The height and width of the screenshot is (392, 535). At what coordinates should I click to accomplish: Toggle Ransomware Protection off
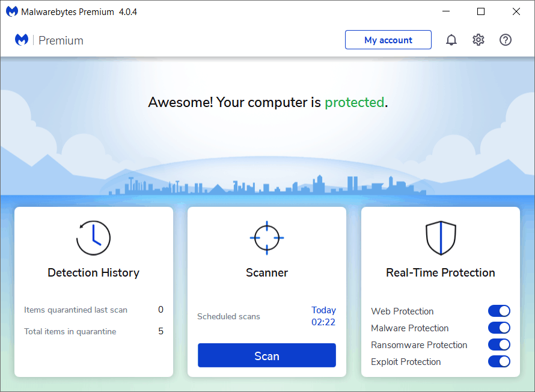coord(499,345)
